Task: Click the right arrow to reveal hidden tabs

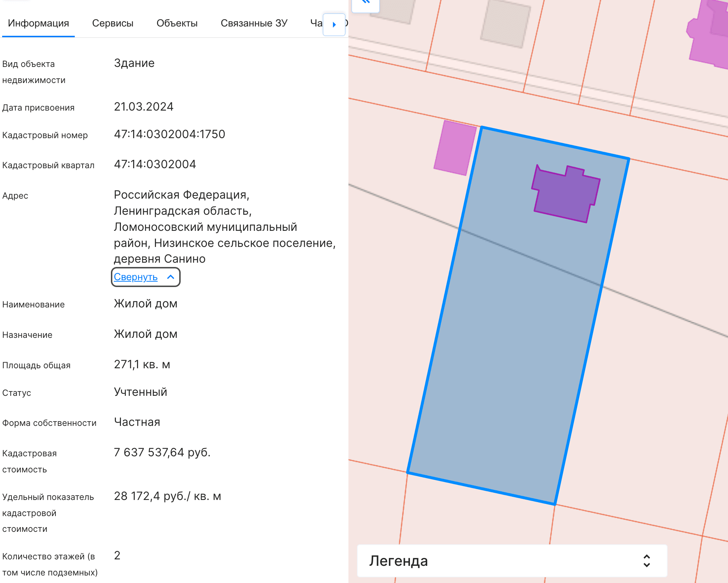Action: pyautogui.click(x=334, y=25)
